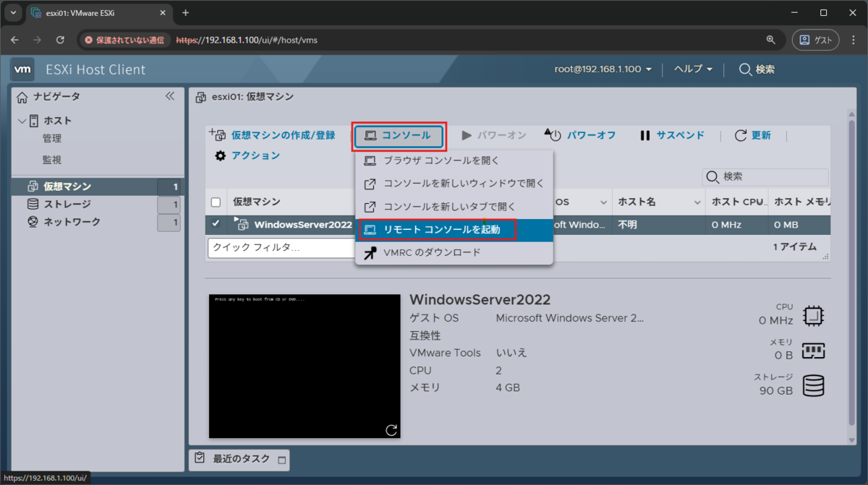Open the browser three-dot menu
Screen dimensions: 868x485
[852, 40]
